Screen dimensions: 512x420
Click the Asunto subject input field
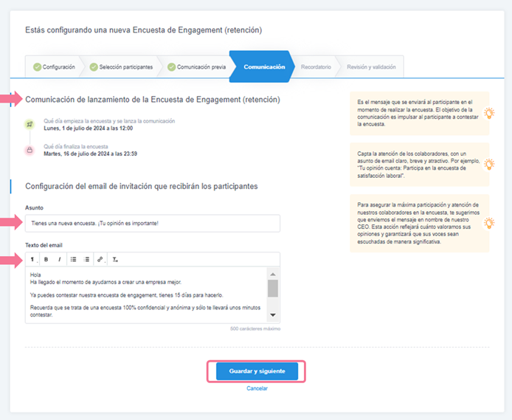pos(153,223)
